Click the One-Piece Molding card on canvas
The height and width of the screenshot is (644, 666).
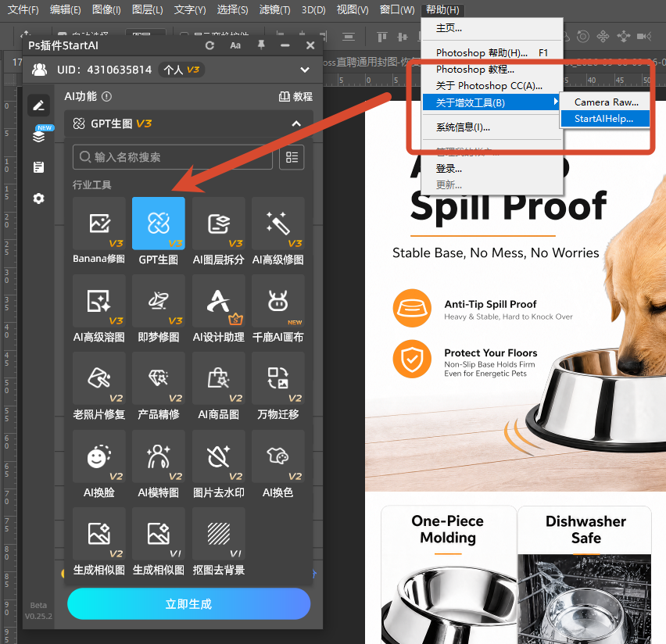[x=448, y=574]
